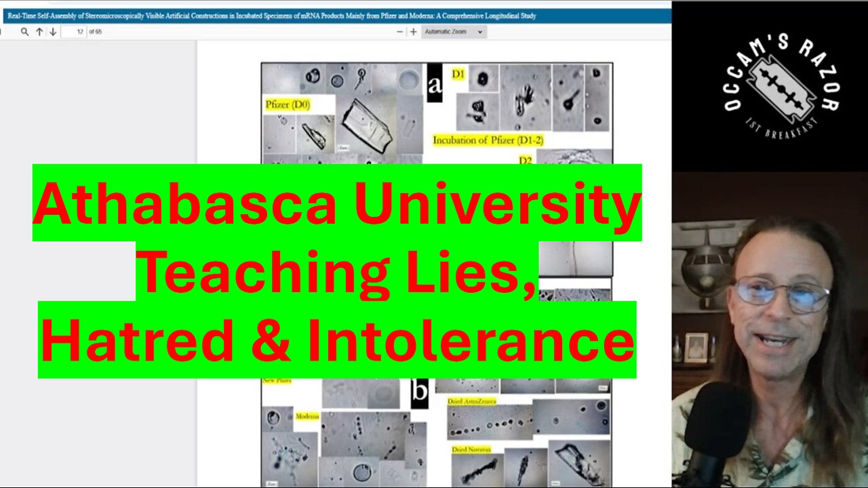Click the presenter webcam video feed

click(x=770, y=329)
